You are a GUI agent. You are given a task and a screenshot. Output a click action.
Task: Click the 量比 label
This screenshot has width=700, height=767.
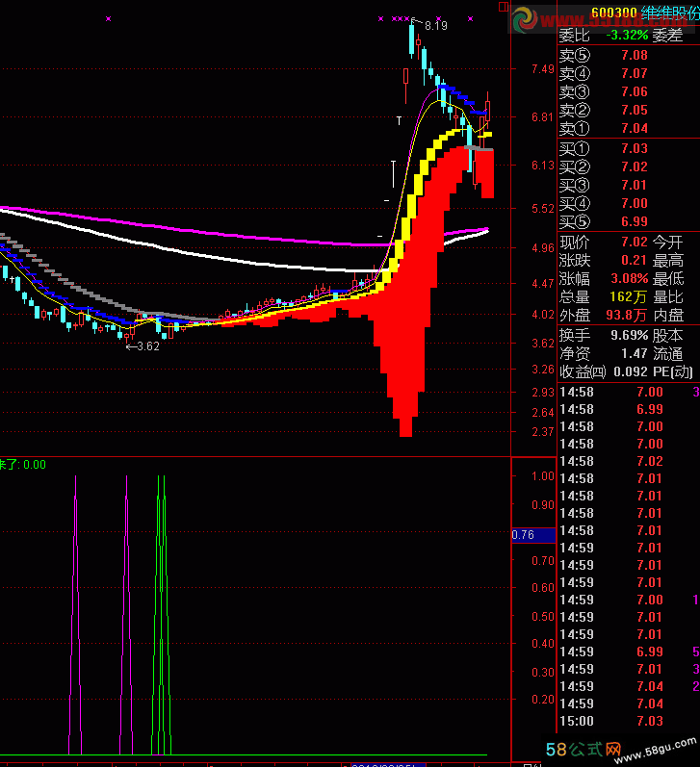point(667,297)
